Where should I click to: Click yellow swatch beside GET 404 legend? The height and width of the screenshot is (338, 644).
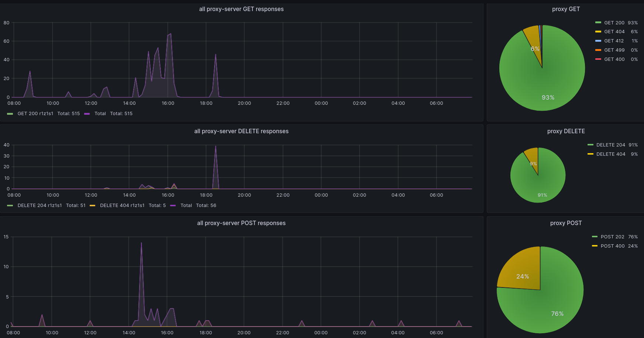[598, 32]
